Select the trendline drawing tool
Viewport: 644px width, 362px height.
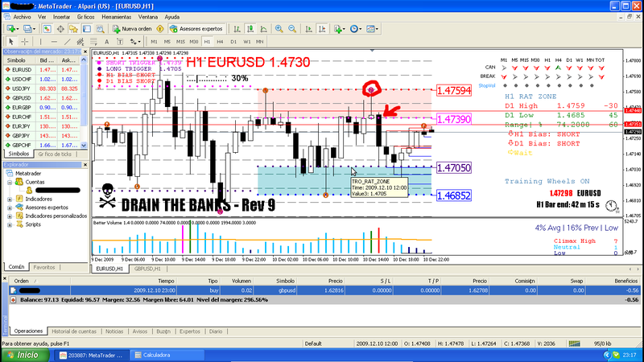pos(68,41)
